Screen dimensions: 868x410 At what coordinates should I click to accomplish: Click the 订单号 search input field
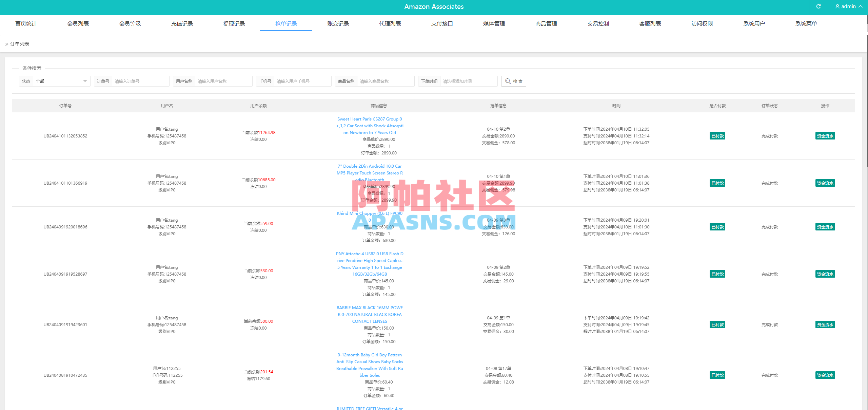coord(140,81)
